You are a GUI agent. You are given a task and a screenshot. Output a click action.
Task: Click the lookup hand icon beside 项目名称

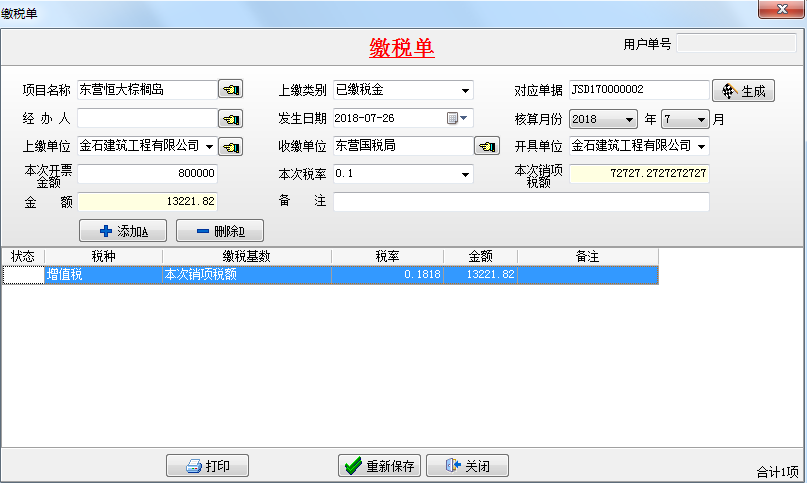click(231, 91)
